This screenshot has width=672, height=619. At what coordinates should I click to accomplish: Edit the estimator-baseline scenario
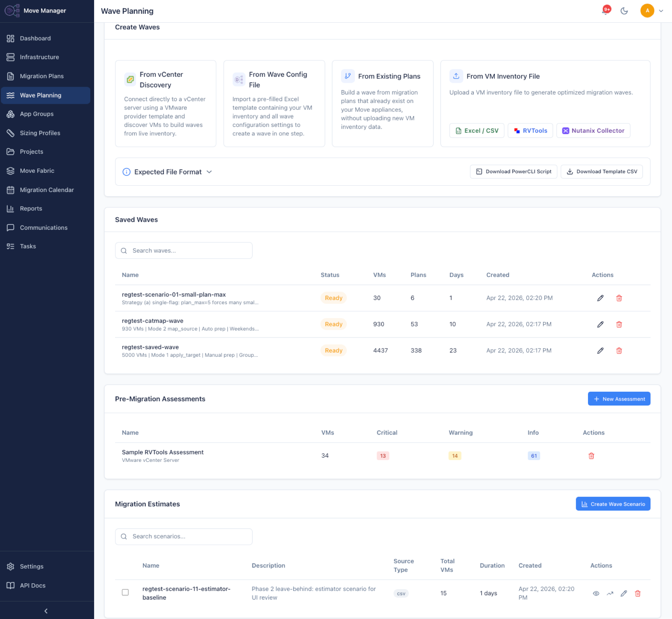[x=624, y=593]
